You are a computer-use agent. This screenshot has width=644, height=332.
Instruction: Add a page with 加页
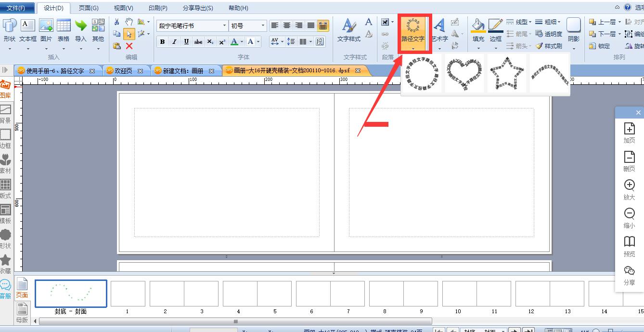[629, 133]
